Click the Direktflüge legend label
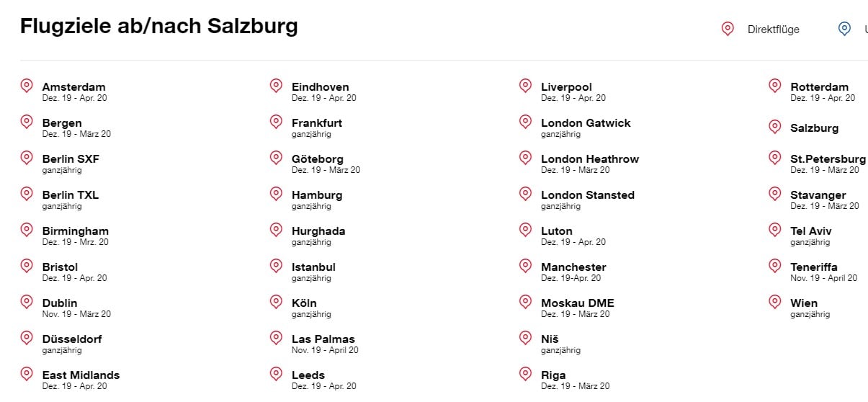 (774, 30)
